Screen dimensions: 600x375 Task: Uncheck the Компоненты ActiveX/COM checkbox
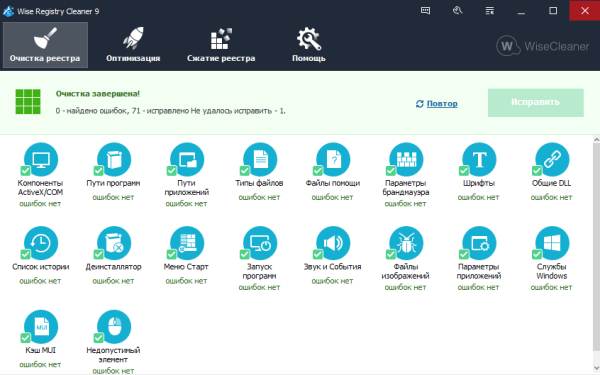point(25,170)
